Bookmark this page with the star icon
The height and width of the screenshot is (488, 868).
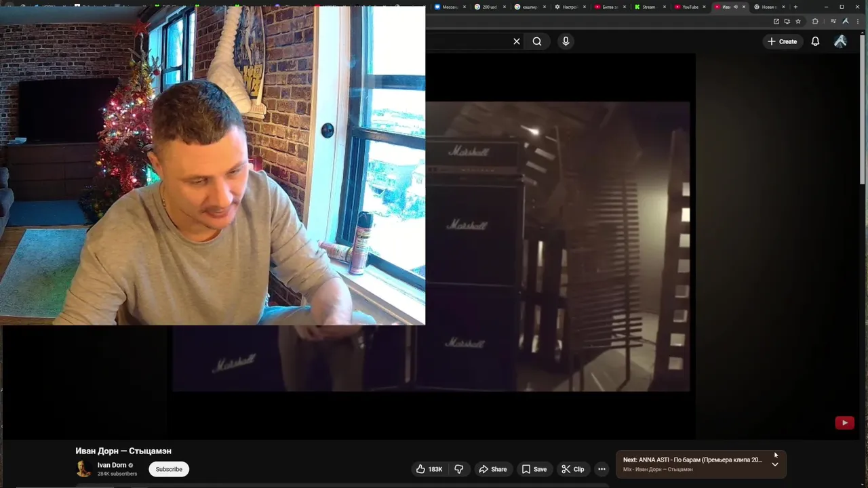(x=798, y=22)
